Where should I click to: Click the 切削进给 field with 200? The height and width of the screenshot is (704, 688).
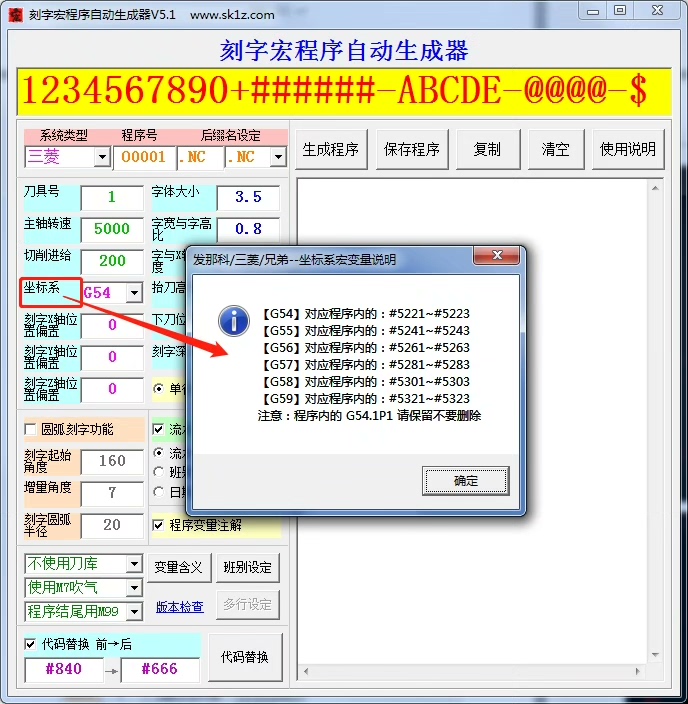point(112,261)
